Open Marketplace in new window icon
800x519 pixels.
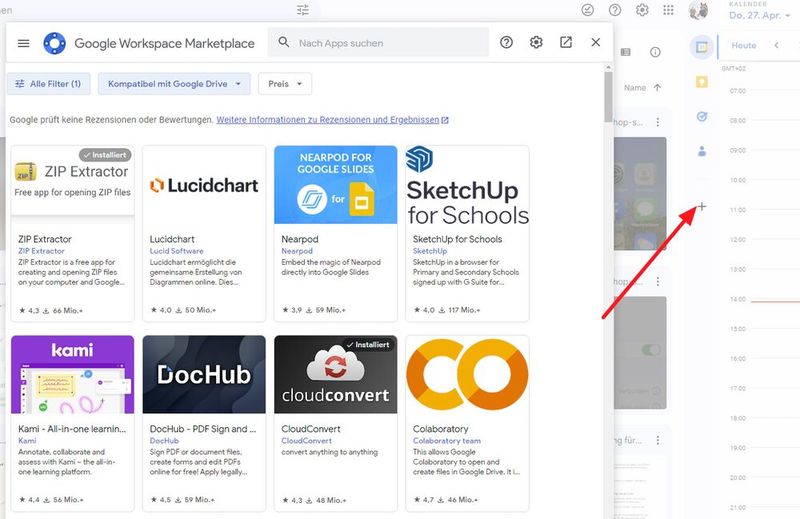click(566, 42)
